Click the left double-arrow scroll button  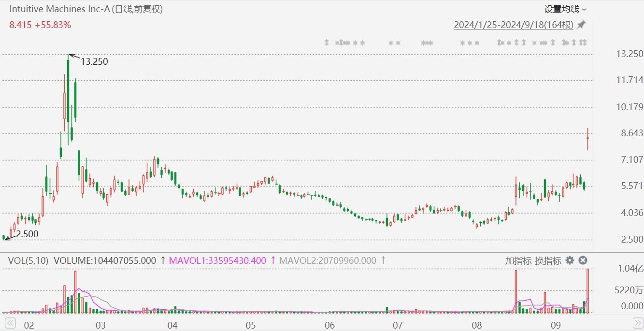pos(10,323)
